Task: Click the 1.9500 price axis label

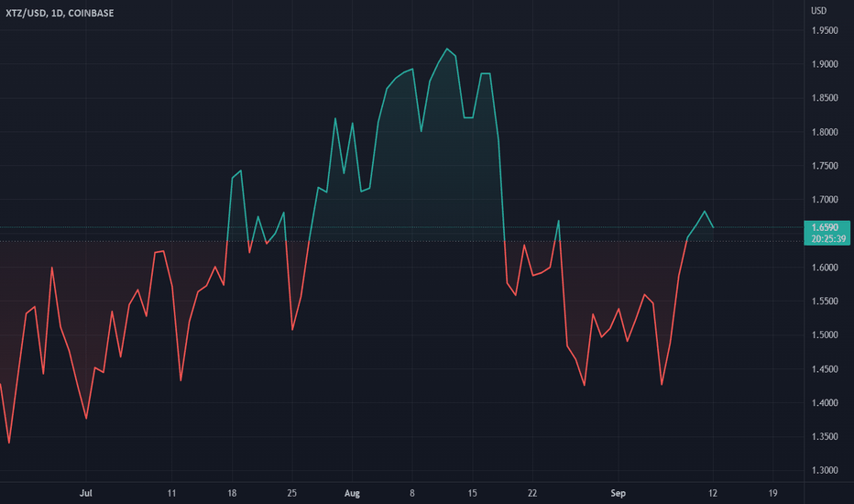Action: point(825,30)
